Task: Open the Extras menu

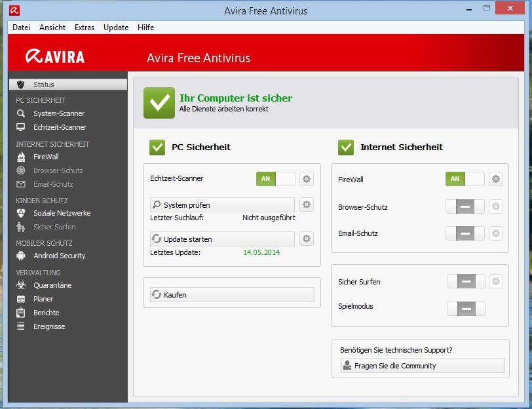Action: point(85,28)
